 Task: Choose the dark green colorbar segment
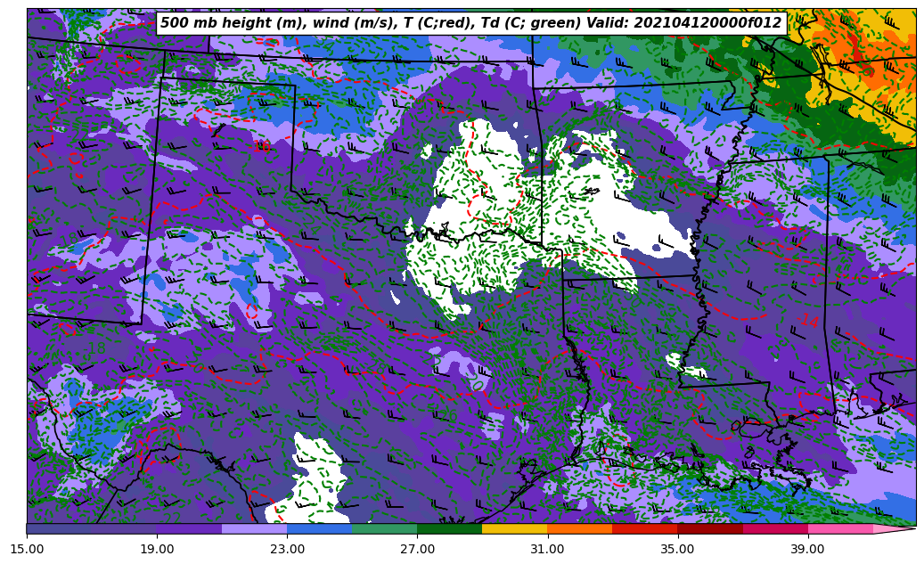449,529
